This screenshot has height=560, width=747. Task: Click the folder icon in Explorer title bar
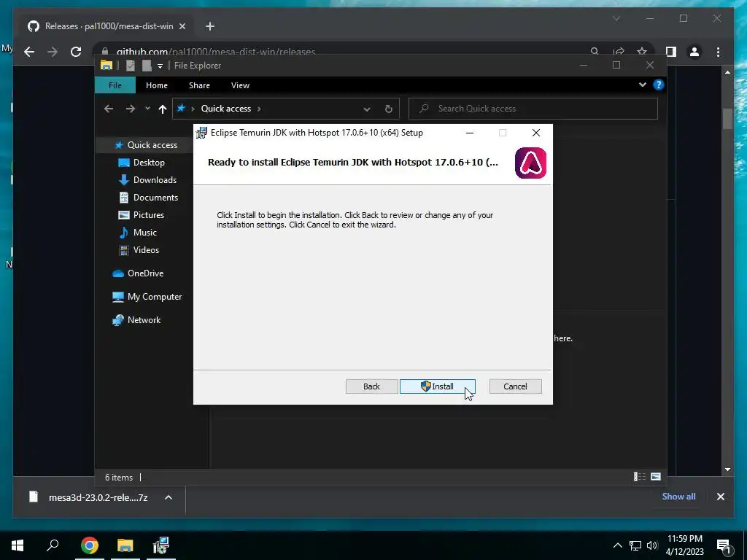point(107,65)
